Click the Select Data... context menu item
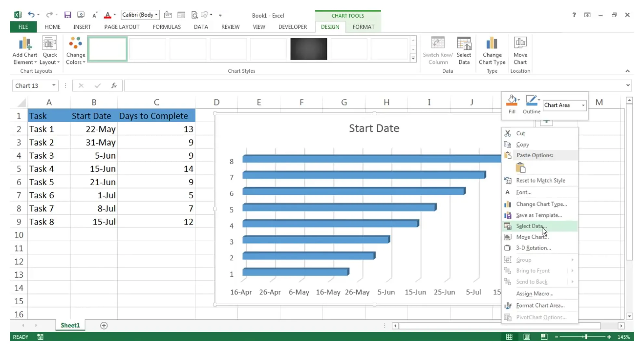The width and height of the screenshot is (644, 351). [x=531, y=226]
